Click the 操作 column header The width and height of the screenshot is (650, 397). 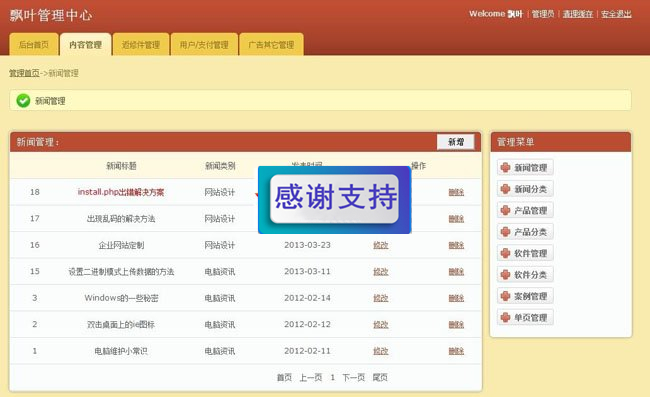pyautogui.click(x=418, y=166)
